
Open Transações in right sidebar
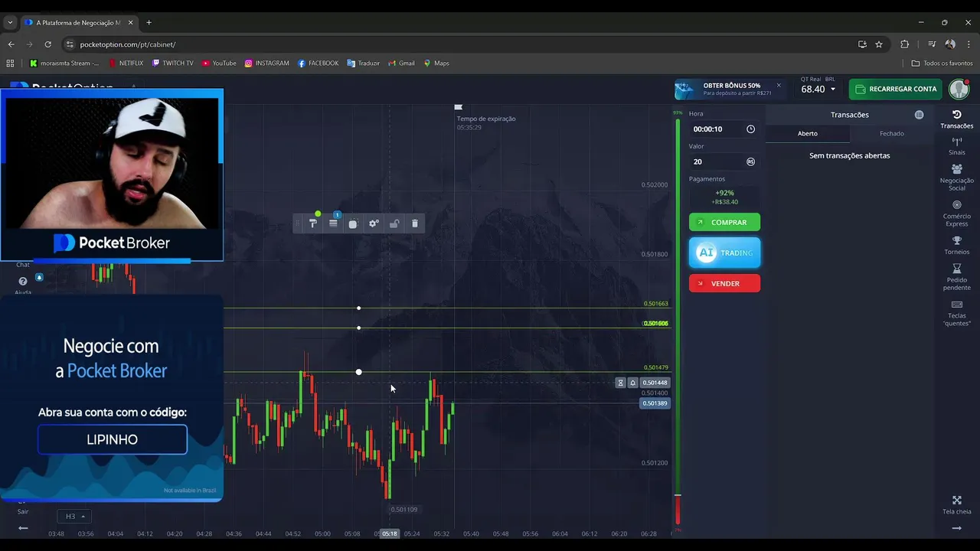956,119
